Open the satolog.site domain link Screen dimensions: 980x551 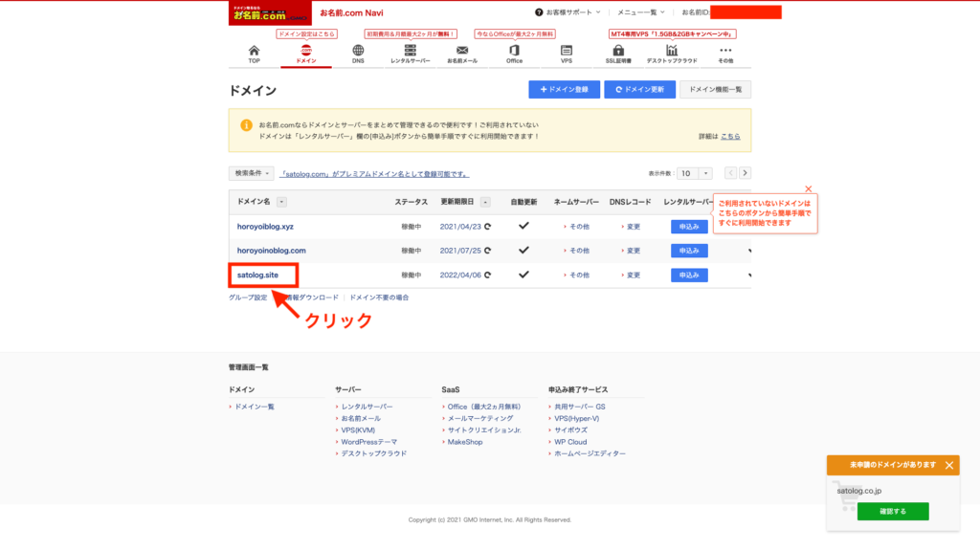(x=257, y=275)
